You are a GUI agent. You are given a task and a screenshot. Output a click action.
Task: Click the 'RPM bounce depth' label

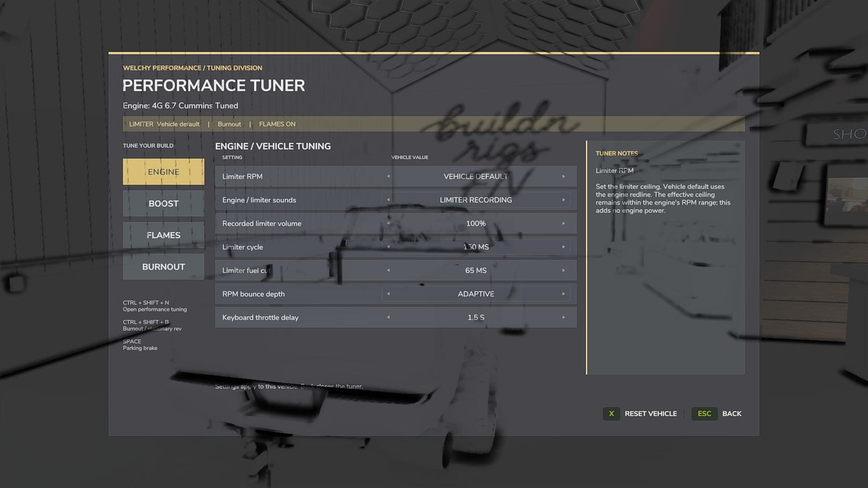pyautogui.click(x=253, y=294)
